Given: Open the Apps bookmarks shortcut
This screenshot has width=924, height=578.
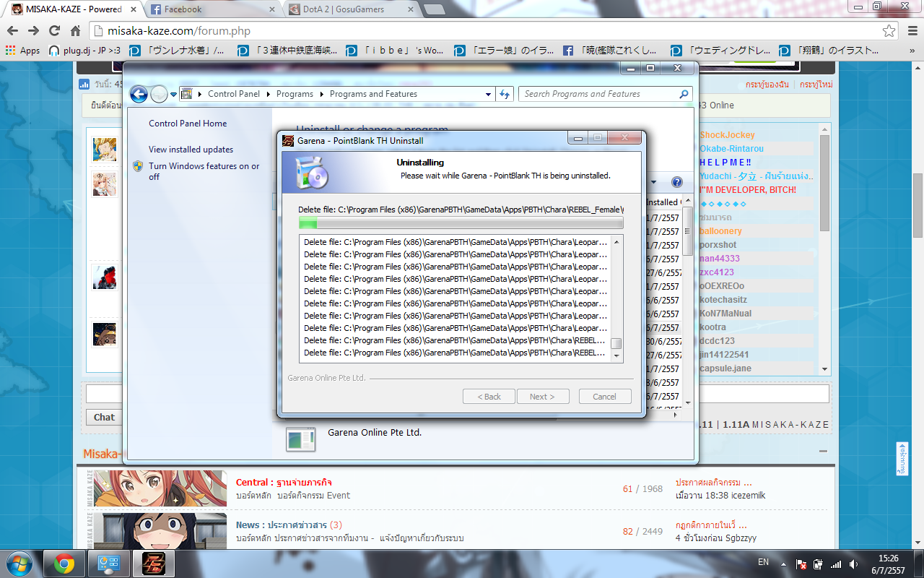Looking at the screenshot, I should pyautogui.click(x=22, y=51).
